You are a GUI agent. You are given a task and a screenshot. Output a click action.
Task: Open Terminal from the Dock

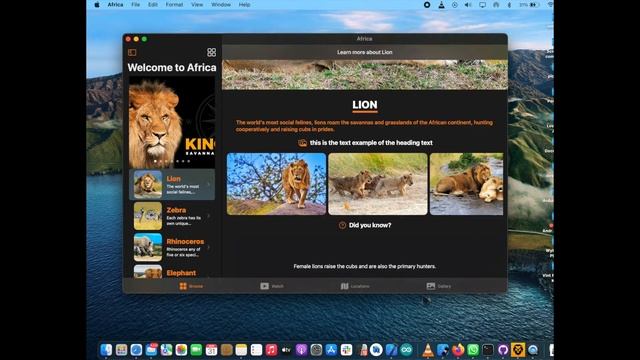pos(488,350)
